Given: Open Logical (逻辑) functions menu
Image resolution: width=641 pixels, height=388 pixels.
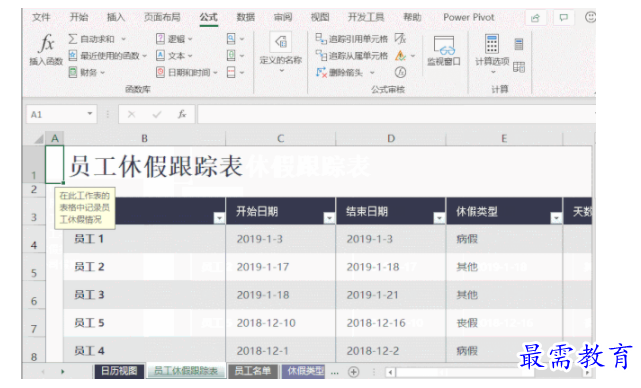Looking at the screenshot, I should click(x=174, y=39).
